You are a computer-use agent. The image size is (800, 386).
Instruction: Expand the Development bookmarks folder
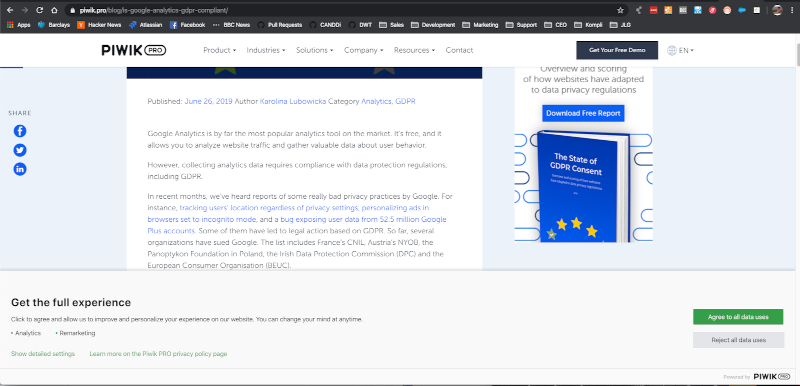pos(433,24)
